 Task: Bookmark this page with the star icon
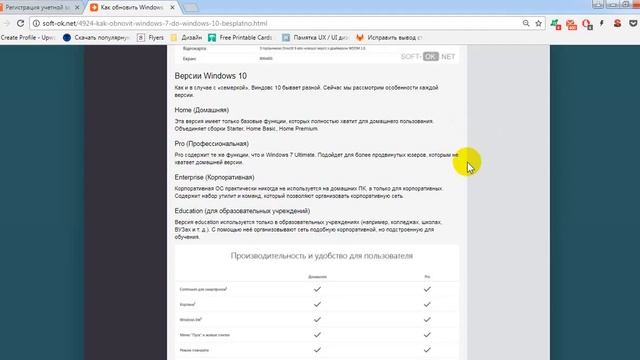538,23
